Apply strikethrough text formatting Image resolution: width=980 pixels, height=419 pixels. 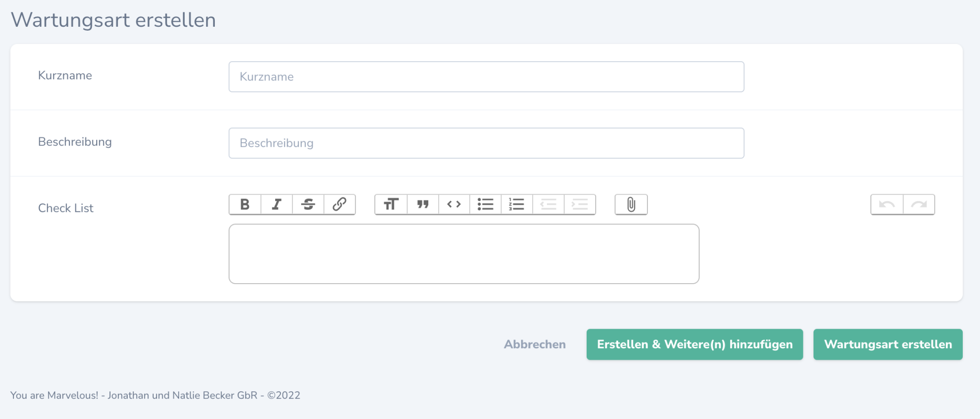308,205
